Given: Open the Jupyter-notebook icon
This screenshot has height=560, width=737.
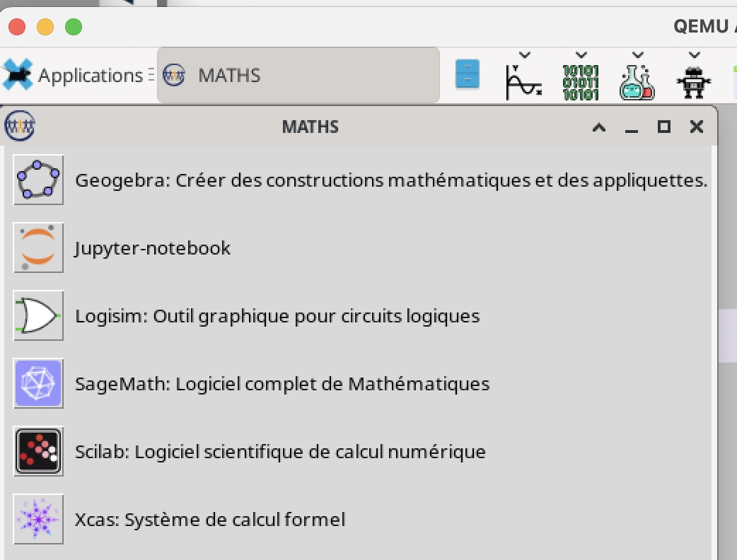Looking at the screenshot, I should coord(38,247).
